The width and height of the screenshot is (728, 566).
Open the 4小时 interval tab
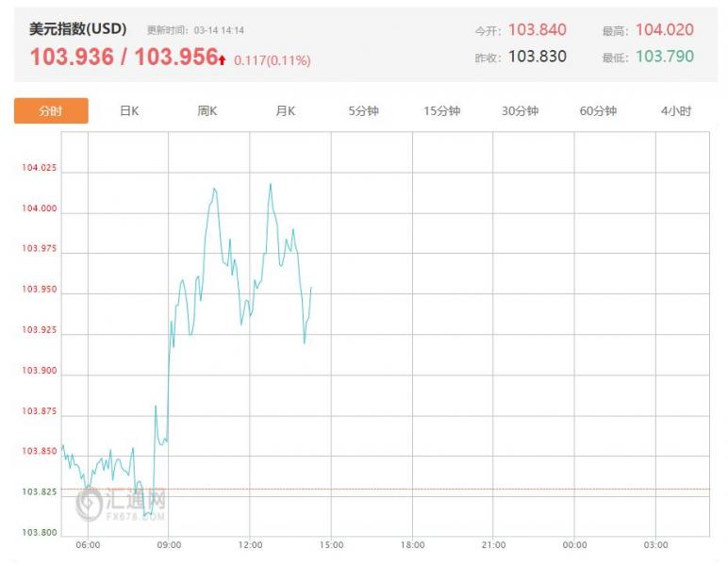675,110
